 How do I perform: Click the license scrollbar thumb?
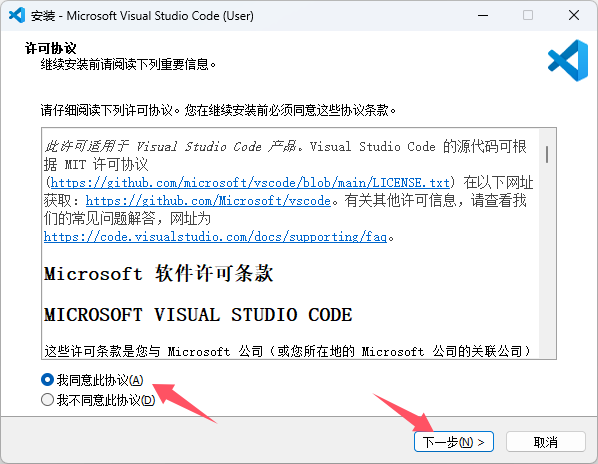tap(547, 154)
